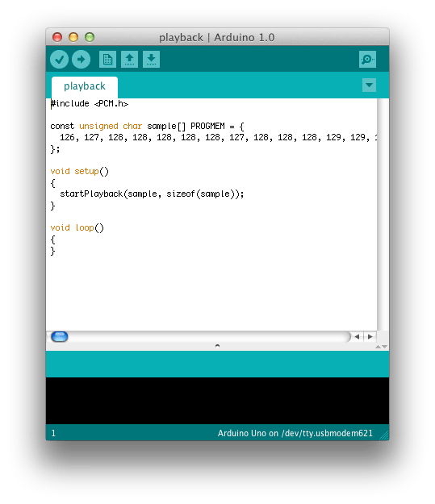This screenshot has width=435, height=504.
Task: Click the Verify checkmark button
Action: pyautogui.click(x=59, y=60)
